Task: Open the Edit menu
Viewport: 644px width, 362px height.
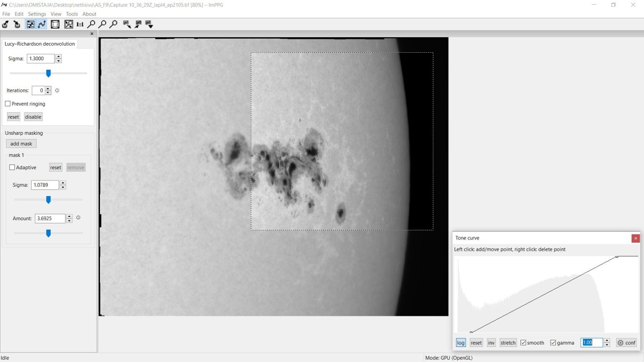Action: pos(19,14)
